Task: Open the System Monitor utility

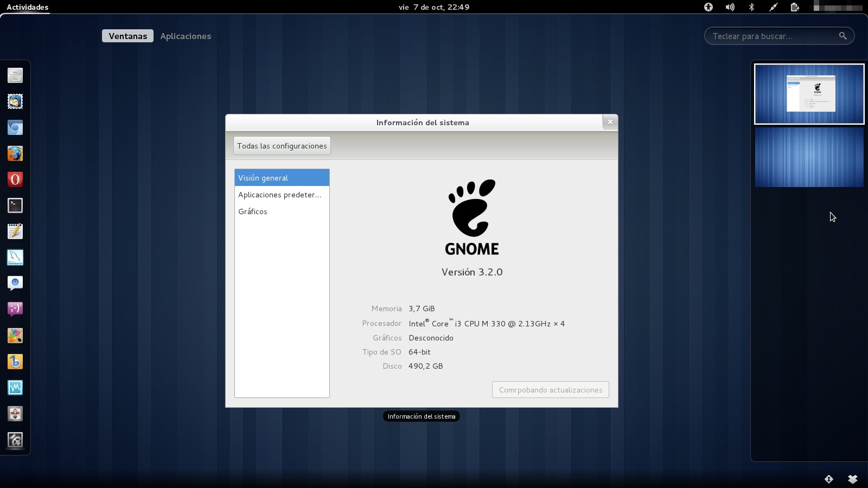Action: tap(14, 388)
